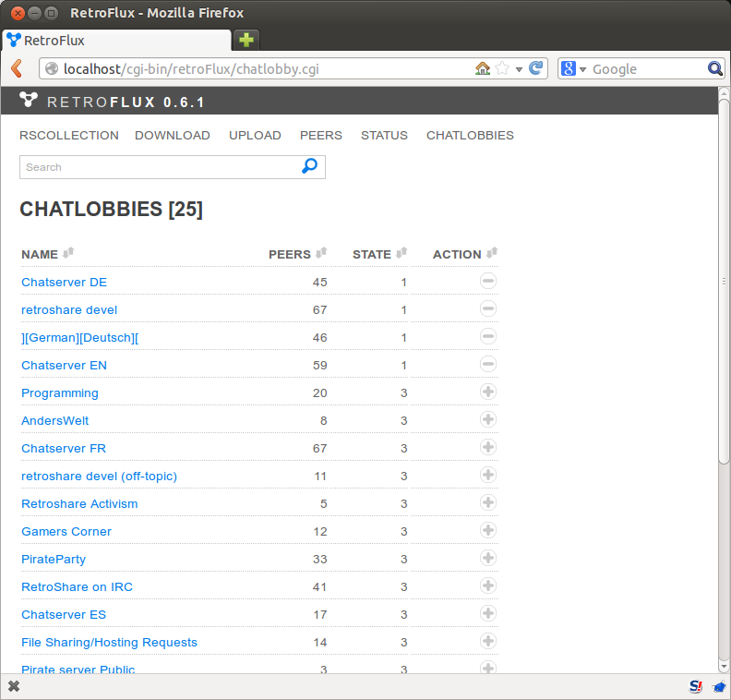Toggle join state for Gamers Corner lobby
The height and width of the screenshot is (700, 731).
[488, 530]
